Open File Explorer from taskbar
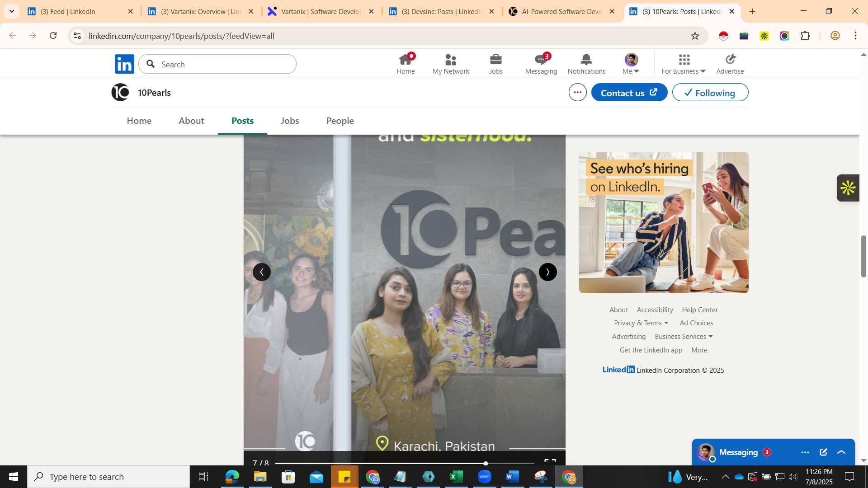The height and width of the screenshot is (488, 868). (260, 477)
